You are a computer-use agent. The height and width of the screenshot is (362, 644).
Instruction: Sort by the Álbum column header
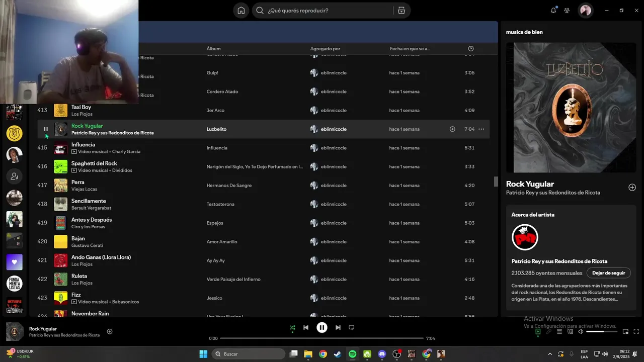point(213,49)
